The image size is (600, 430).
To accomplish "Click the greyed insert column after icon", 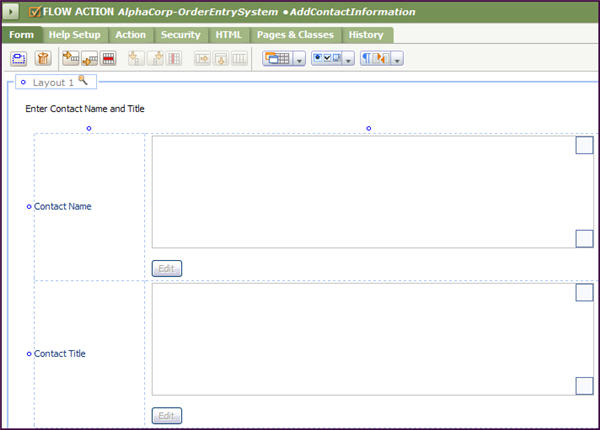I will point(156,59).
